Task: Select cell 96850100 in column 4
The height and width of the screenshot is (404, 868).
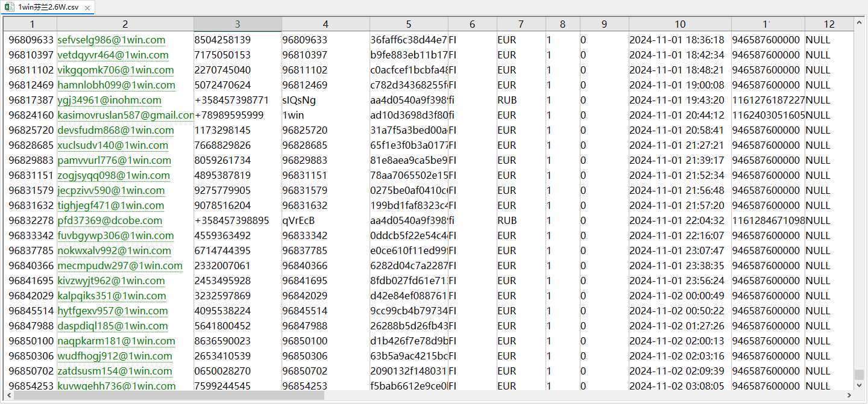Action: pyautogui.click(x=325, y=341)
